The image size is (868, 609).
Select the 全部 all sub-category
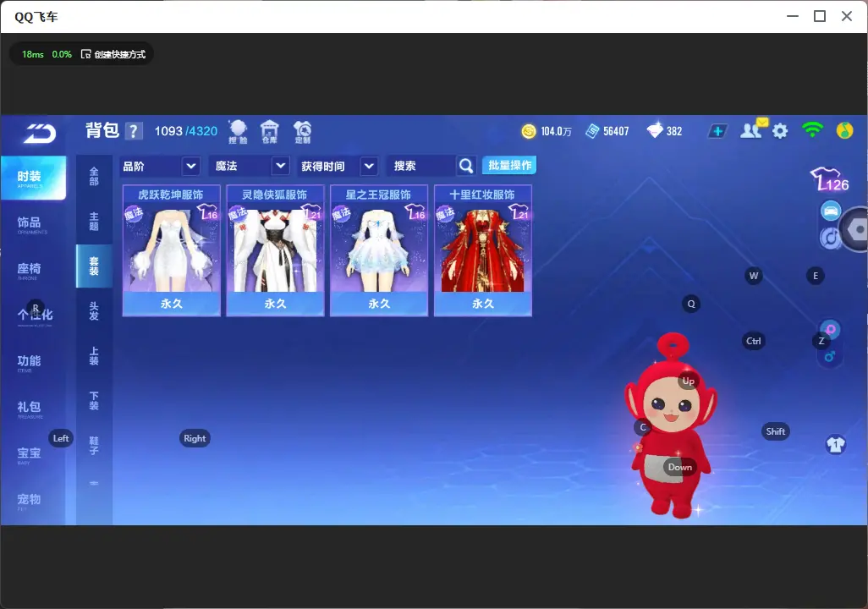(x=94, y=177)
